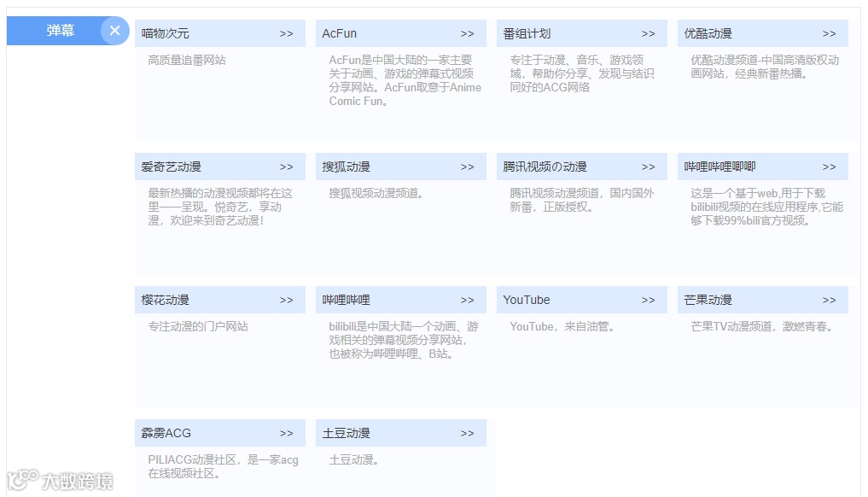
Task: Click the X on the 弹幕 tag
Action: coord(114,31)
